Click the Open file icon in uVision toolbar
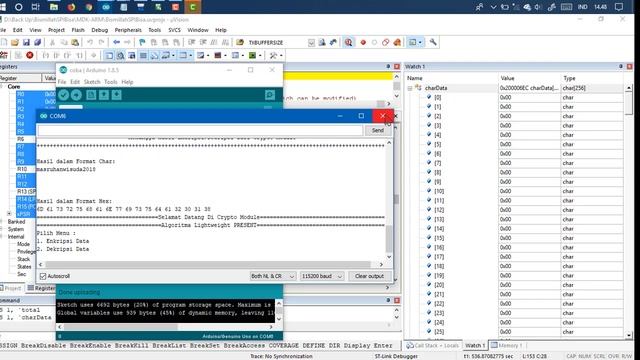The image size is (640, 360). tap(15, 42)
